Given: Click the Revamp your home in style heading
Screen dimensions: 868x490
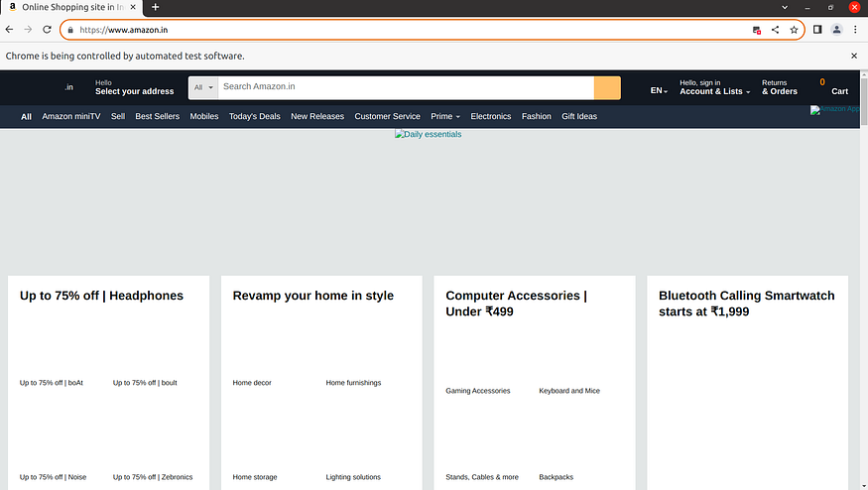Looking at the screenshot, I should pyautogui.click(x=312, y=296).
